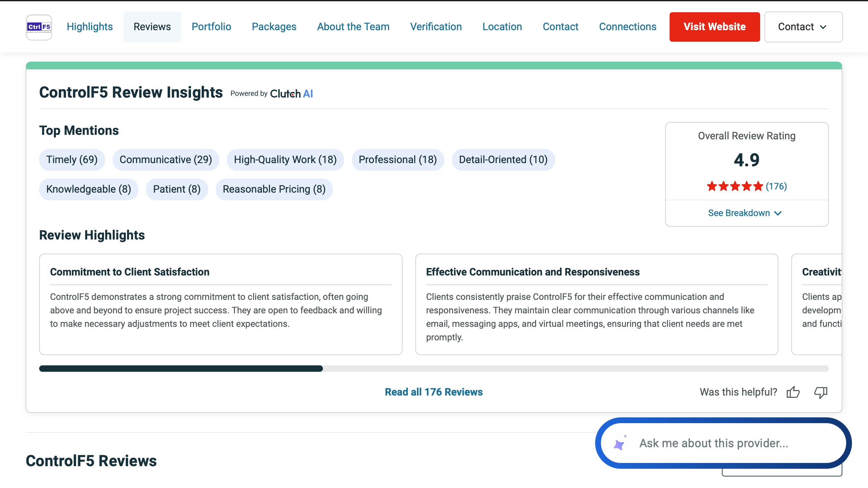Click the thumbs down icon
Image resolution: width=868 pixels, height=488 pixels.
[x=820, y=392]
